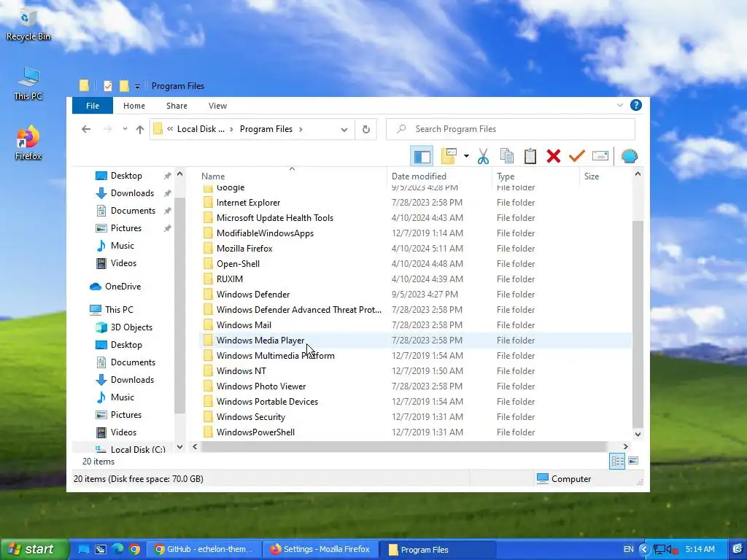Switch to large thumbnails view button
The width and height of the screenshot is (747, 560).
[633, 461]
